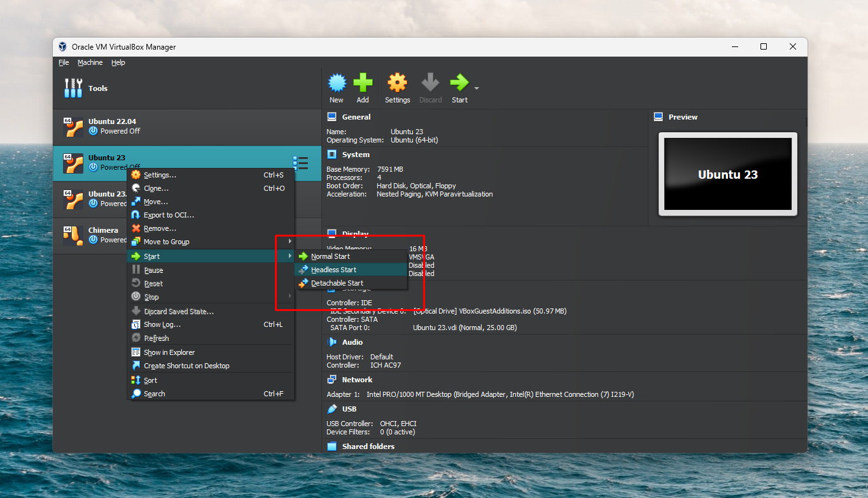Click Discard Saved State... menu entry
Image resolution: width=868 pixels, height=498 pixels.
211,312
